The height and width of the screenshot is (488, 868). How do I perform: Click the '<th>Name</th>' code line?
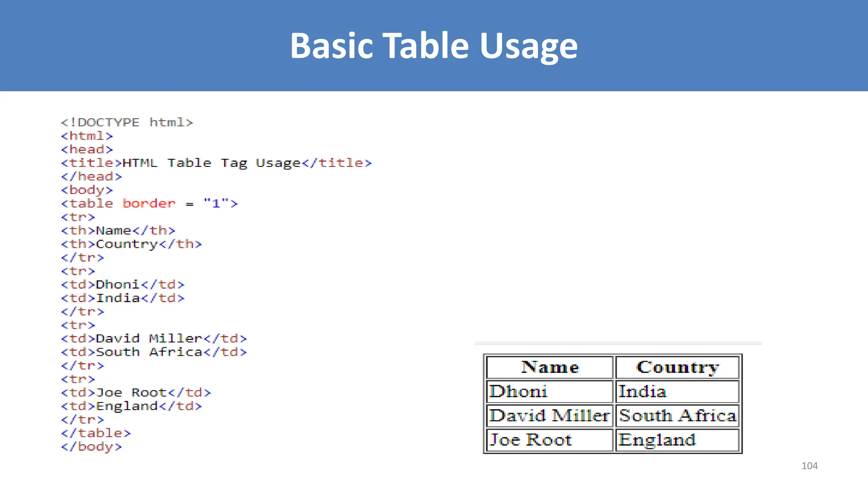coord(118,230)
